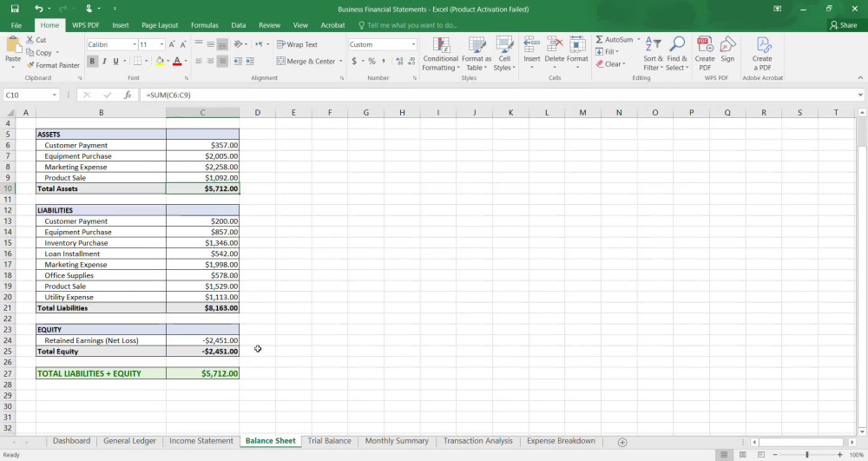868x461 pixels.
Task: Switch to Page Break Preview in status bar
Action: (761, 455)
